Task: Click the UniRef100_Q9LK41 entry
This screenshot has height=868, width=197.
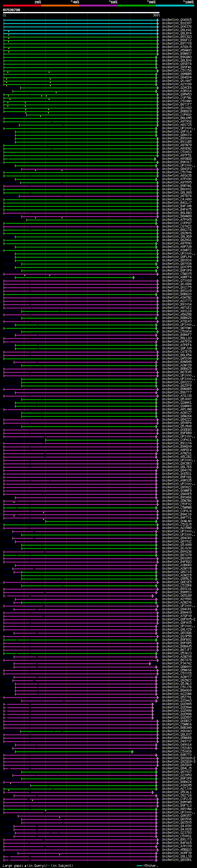Action: pyautogui.click(x=176, y=30)
